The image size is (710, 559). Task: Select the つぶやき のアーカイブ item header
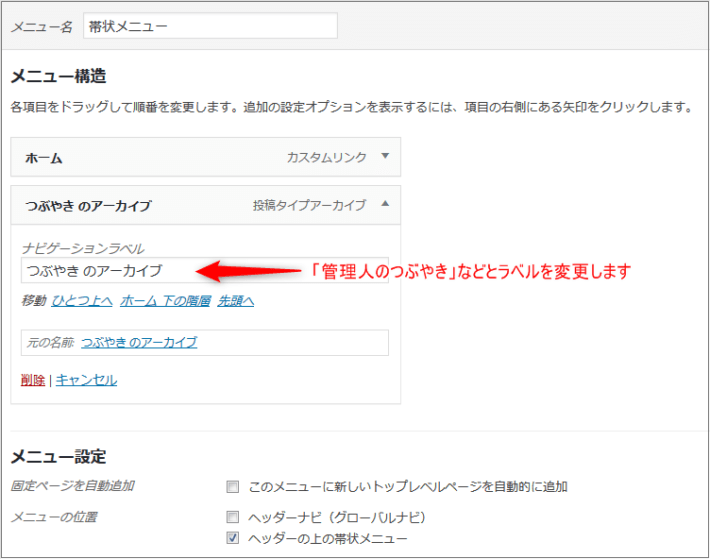coord(206,205)
